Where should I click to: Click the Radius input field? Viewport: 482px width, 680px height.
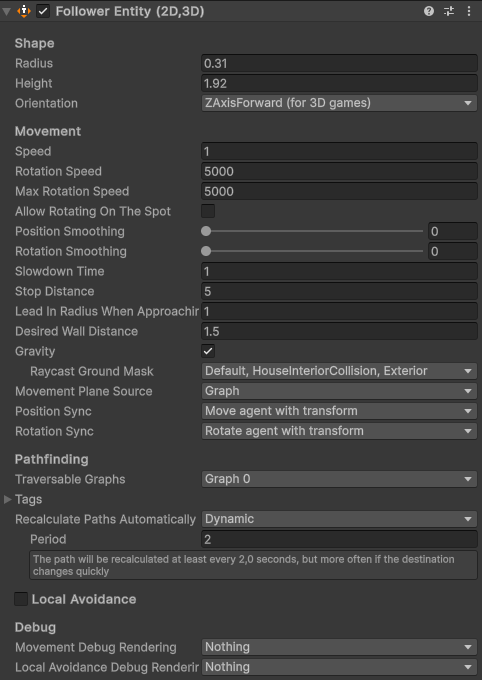(339, 63)
